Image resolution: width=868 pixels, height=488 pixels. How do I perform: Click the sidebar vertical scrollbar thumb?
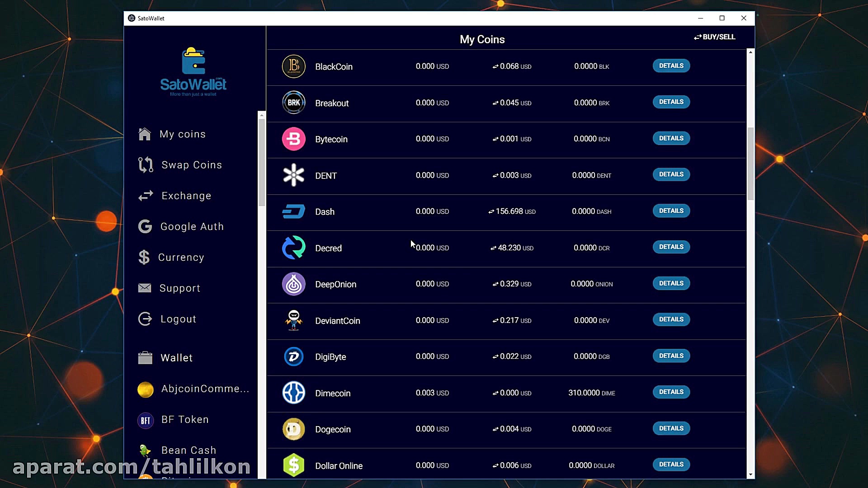pyautogui.click(x=262, y=163)
